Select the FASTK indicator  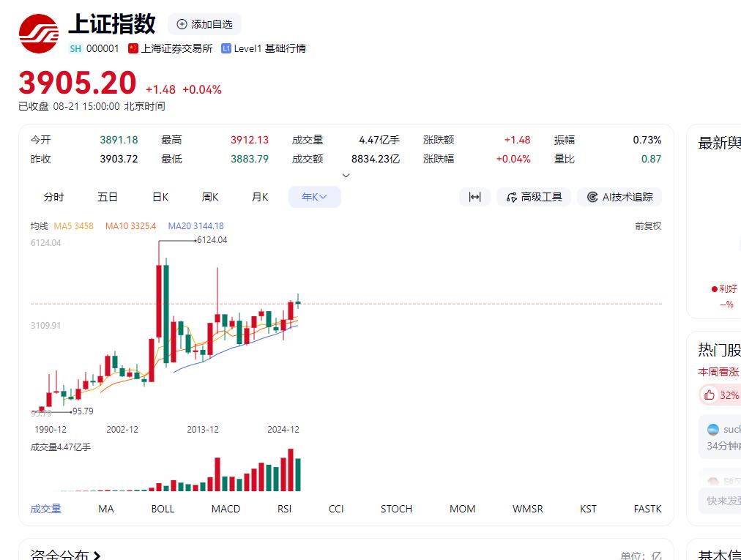(647, 509)
